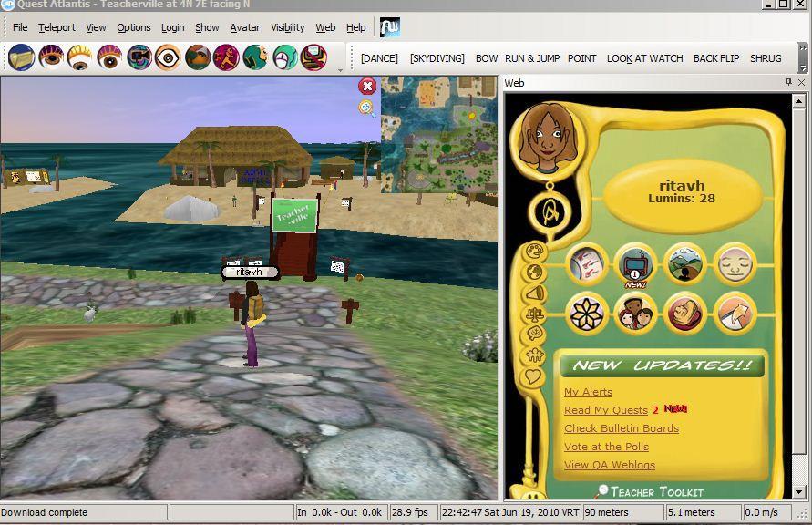This screenshot has width=812, height=525.
Task: Trigger the BOW gesture
Action: (487, 58)
